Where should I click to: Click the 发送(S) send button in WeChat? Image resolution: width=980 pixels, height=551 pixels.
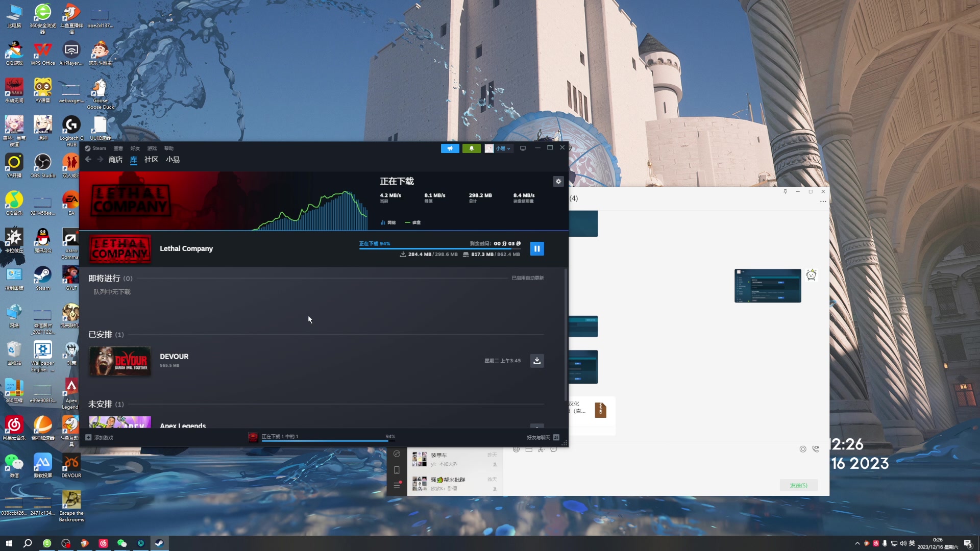pos(799,485)
